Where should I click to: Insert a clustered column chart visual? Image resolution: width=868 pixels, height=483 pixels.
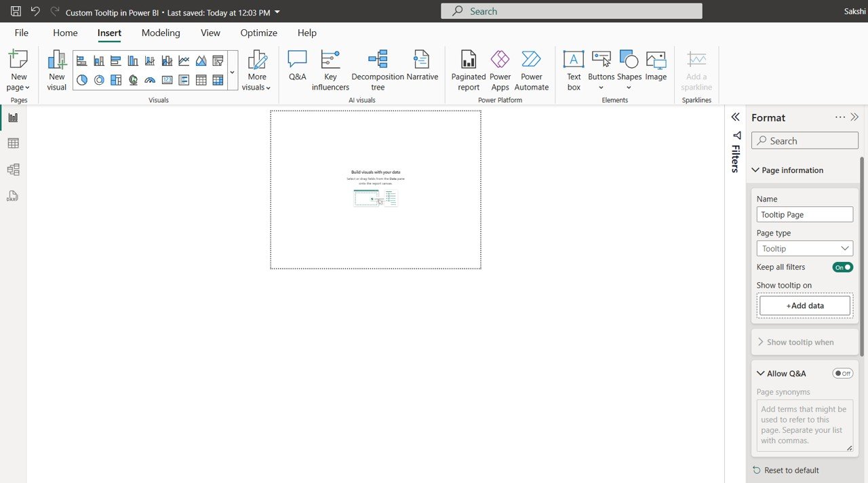point(133,61)
